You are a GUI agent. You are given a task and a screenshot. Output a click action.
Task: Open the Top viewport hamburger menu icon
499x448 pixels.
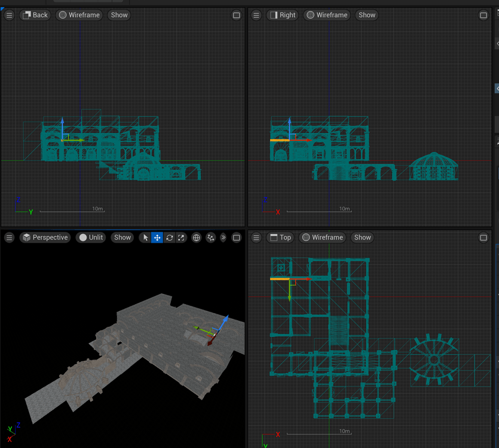pyautogui.click(x=256, y=237)
